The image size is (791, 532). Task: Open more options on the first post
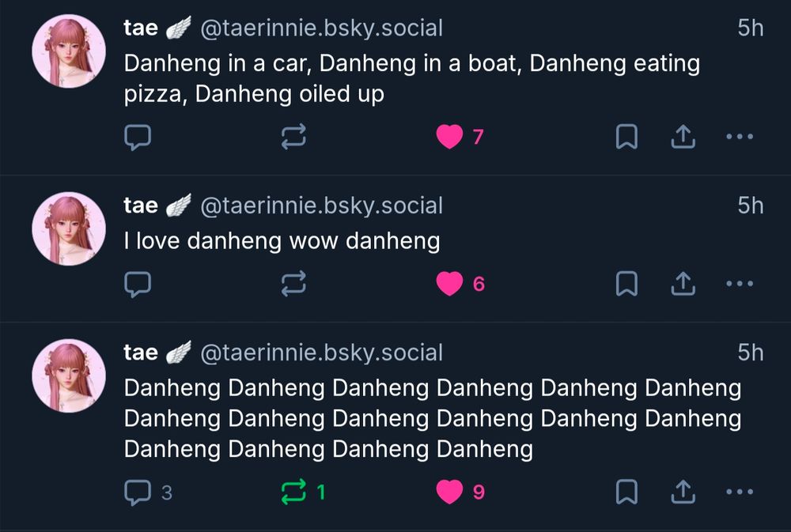pyautogui.click(x=740, y=137)
